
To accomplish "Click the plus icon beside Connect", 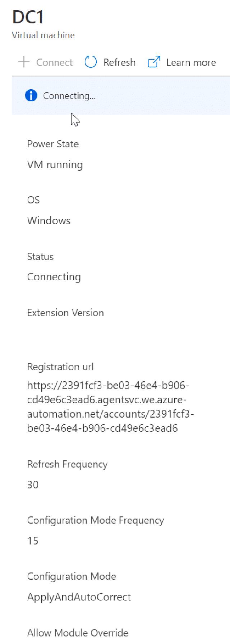I will click(24, 62).
